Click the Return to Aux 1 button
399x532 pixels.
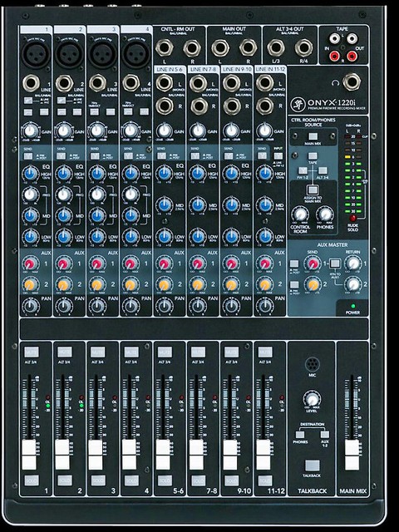pos(335,264)
